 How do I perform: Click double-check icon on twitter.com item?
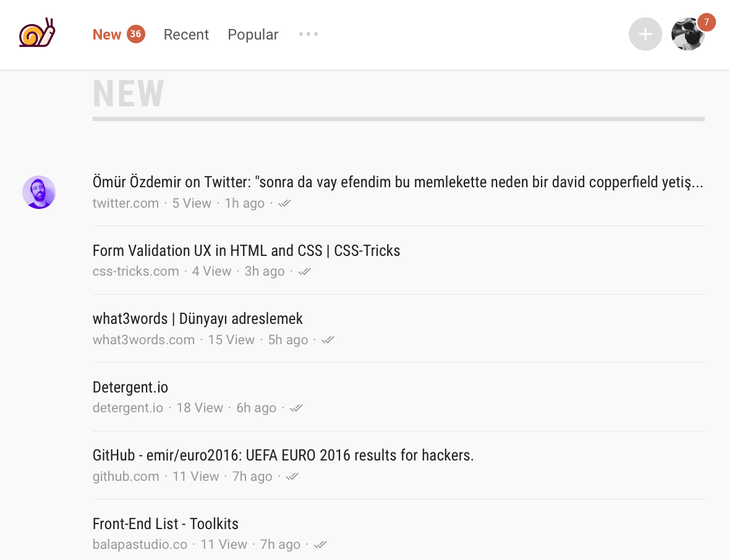[284, 203]
